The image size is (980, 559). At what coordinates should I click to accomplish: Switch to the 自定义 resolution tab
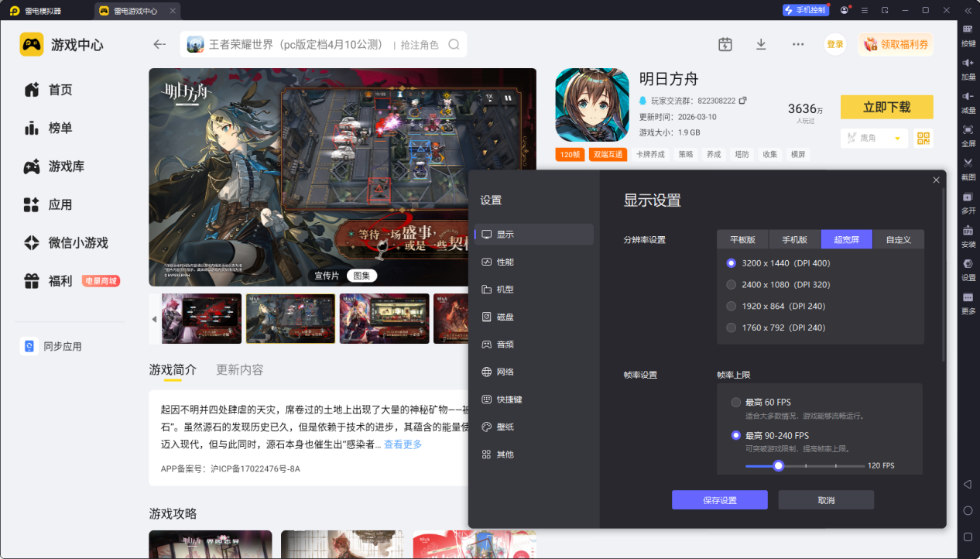[x=898, y=239]
